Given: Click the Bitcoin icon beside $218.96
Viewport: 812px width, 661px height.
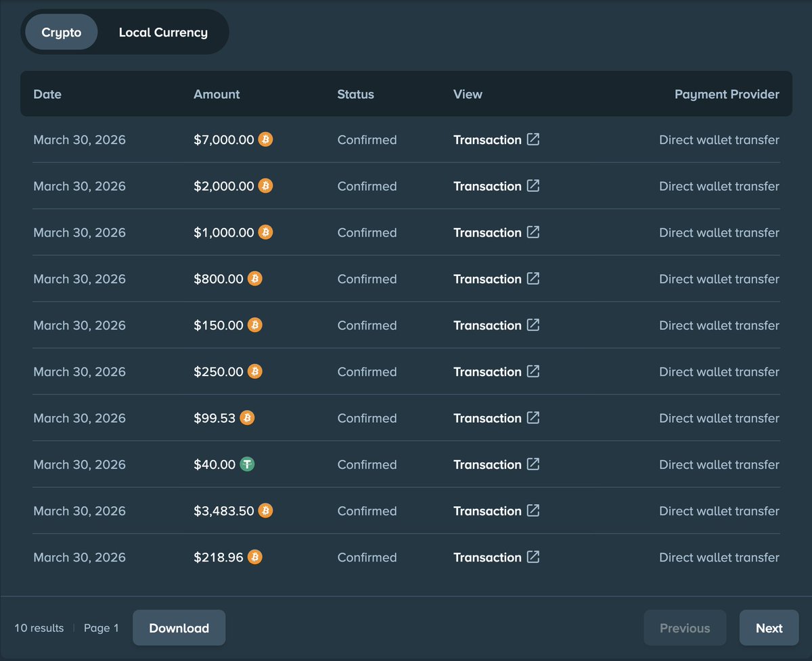Looking at the screenshot, I should pyautogui.click(x=255, y=557).
